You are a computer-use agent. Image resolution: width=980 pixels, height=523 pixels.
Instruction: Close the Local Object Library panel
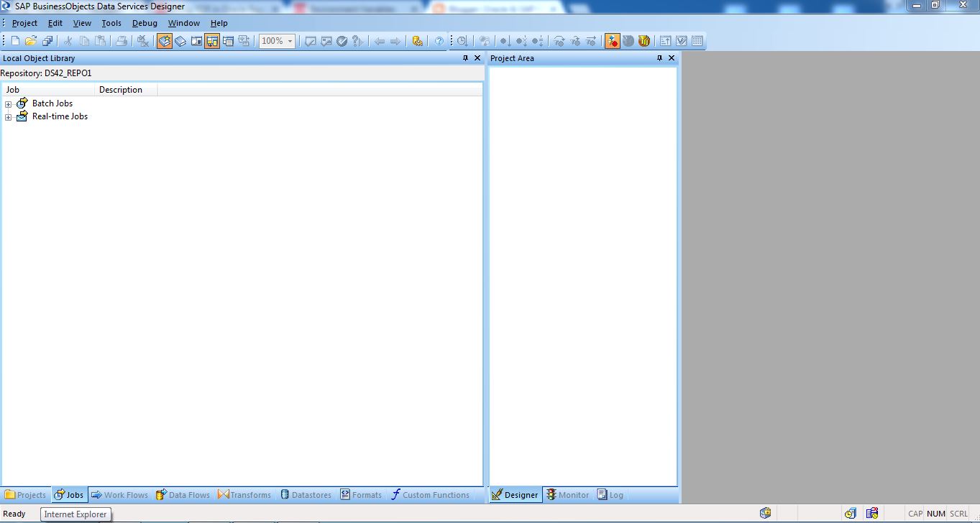[x=477, y=58]
